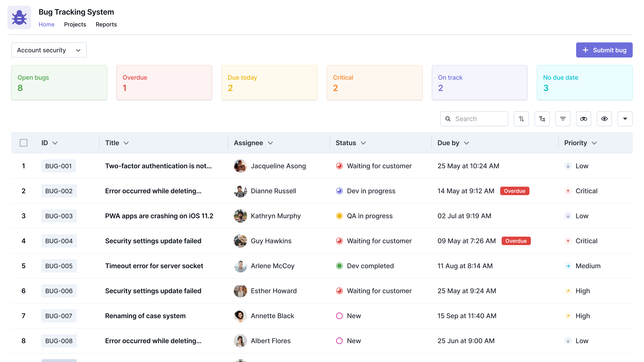Screen dimensions: 644x362
Task: Go to the Home tab
Action: (47, 25)
